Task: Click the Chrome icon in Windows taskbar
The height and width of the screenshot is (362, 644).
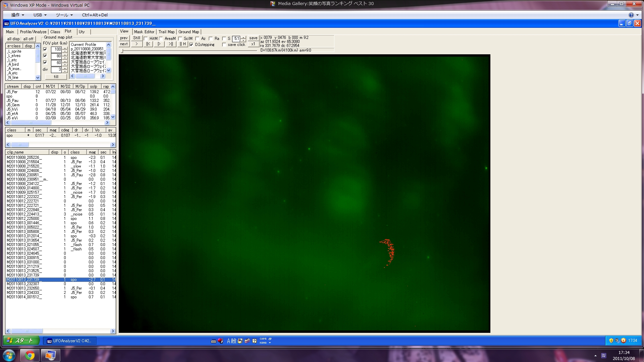Action: click(30, 355)
